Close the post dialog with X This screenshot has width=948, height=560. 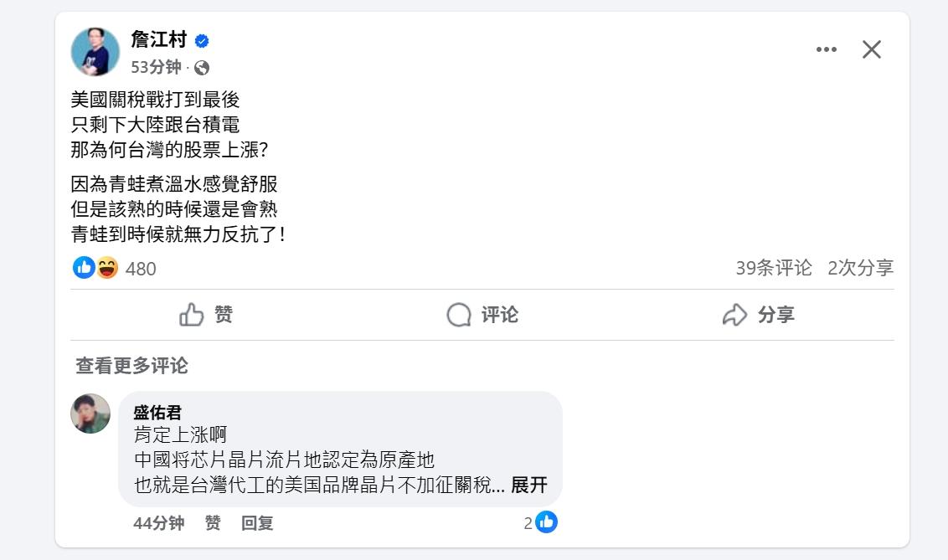click(872, 49)
